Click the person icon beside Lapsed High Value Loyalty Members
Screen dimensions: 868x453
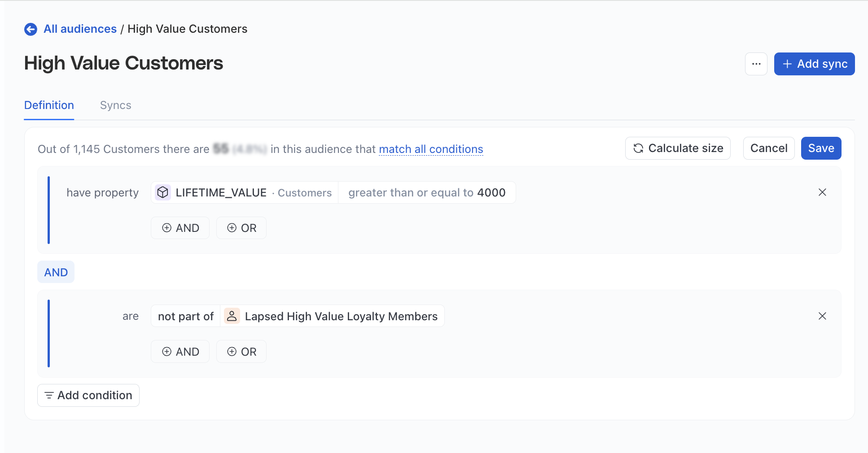(x=232, y=316)
